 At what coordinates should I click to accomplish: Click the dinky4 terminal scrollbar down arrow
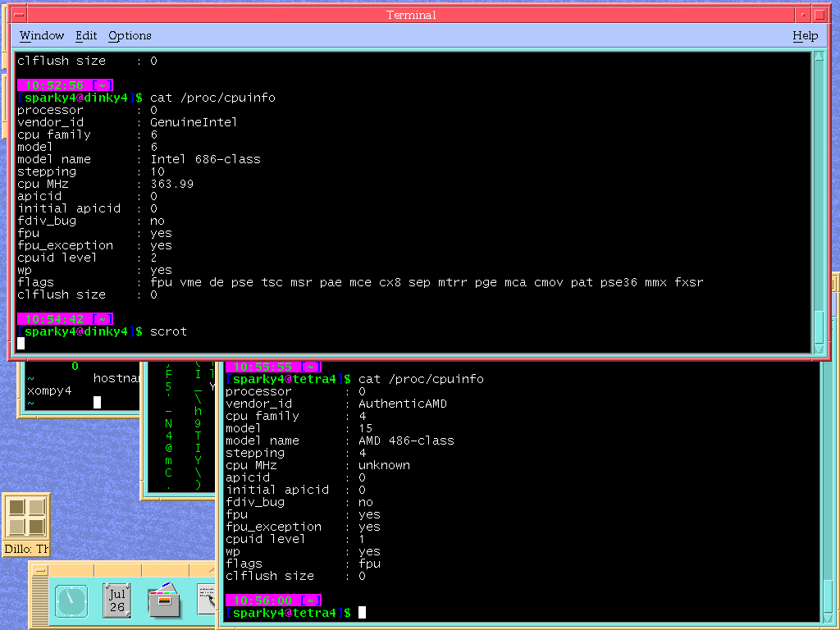click(818, 347)
